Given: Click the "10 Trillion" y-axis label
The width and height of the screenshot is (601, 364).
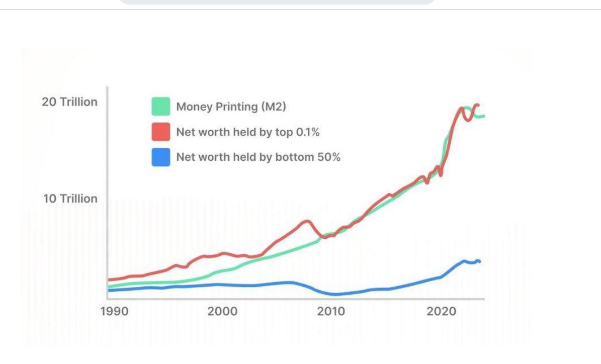Looking at the screenshot, I should point(70,199).
